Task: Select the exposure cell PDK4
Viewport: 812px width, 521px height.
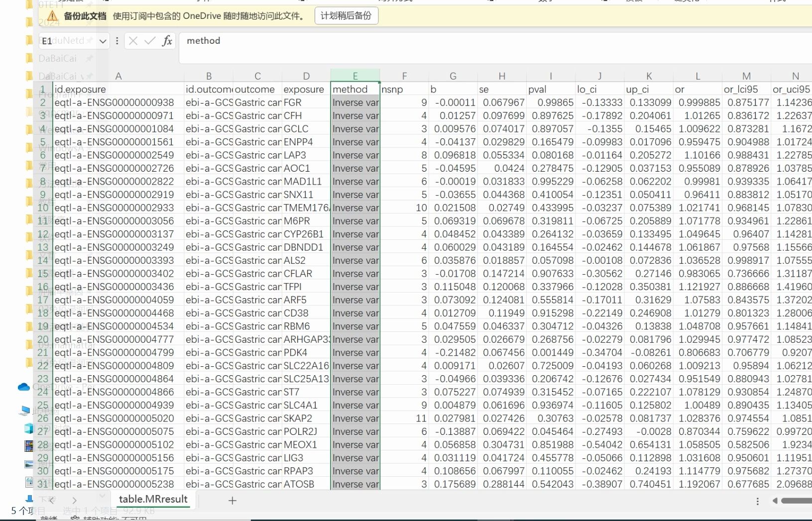Action: (x=306, y=353)
